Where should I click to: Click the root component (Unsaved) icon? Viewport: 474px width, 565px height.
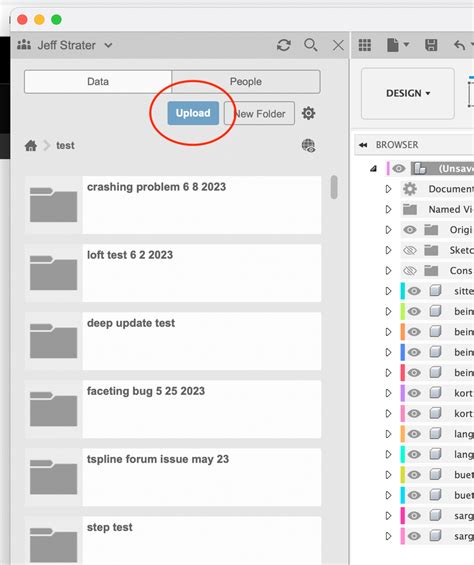(x=420, y=168)
